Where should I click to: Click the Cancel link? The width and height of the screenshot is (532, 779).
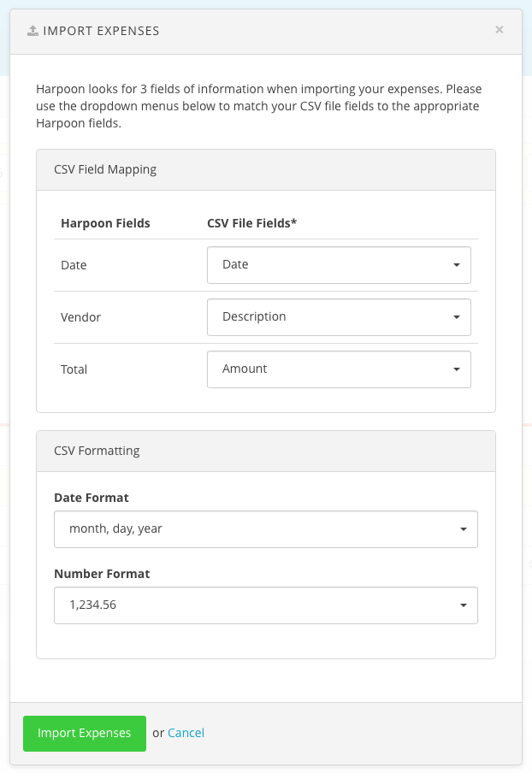click(x=186, y=733)
